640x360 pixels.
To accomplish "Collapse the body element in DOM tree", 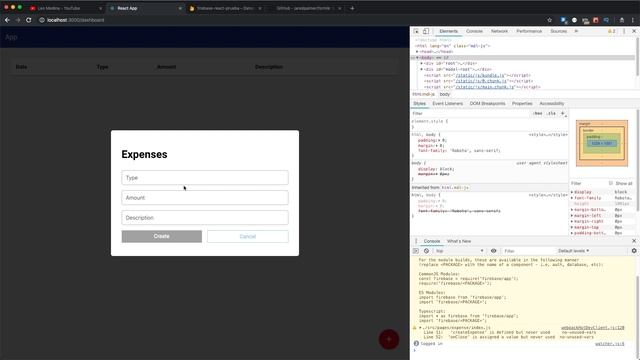I will coord(417,58).
